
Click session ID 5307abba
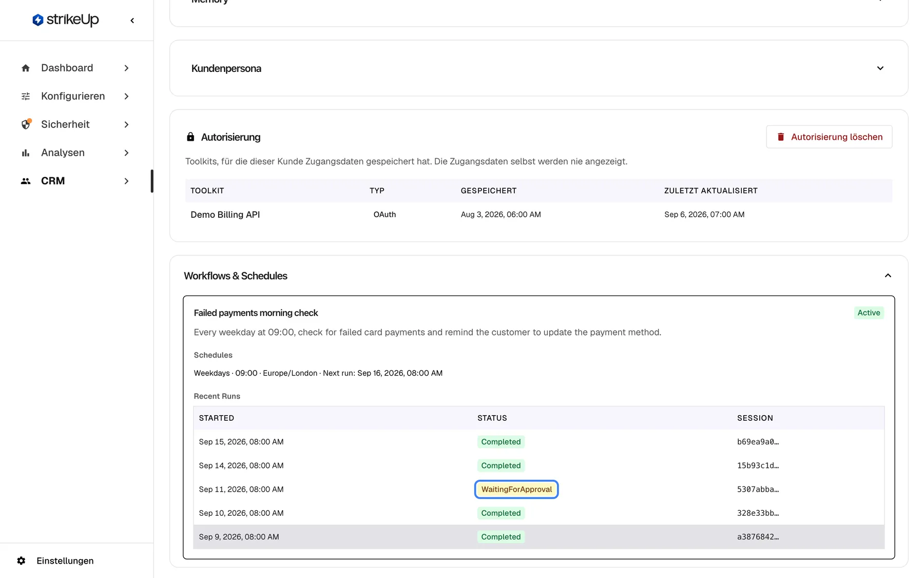pyautogui.click(x=758, y=489)
